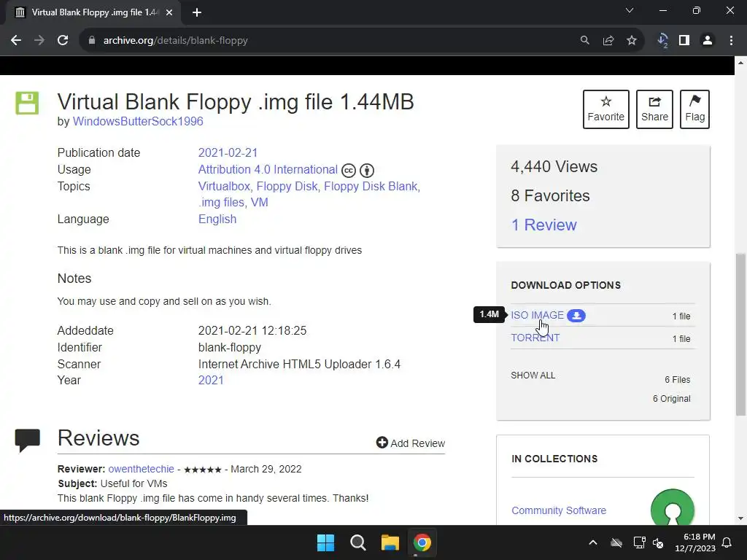Viewport: 747px width, 560px height.
Task: Open a new browser tab
Action: (x=197, y=12)
